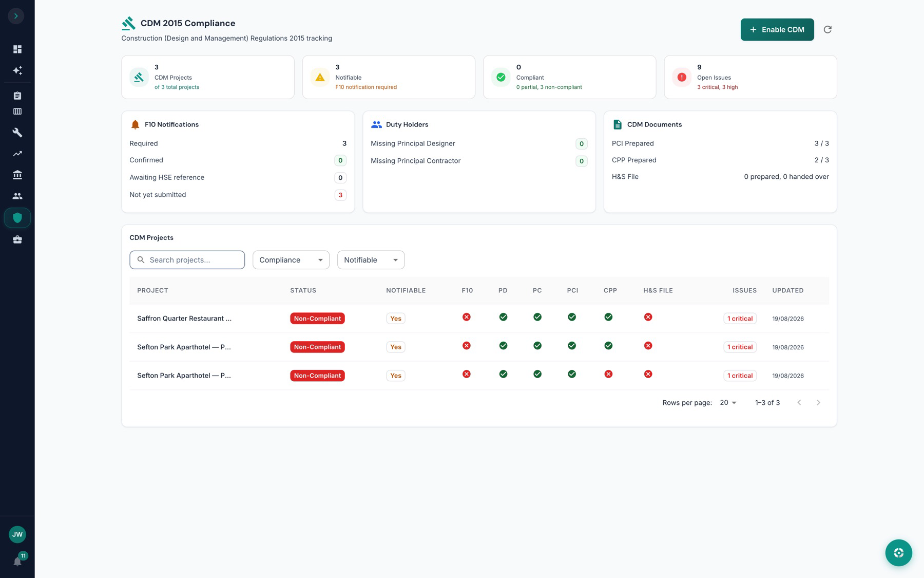
Task: Focus the Search projects input field
Action: coord(187,259)
